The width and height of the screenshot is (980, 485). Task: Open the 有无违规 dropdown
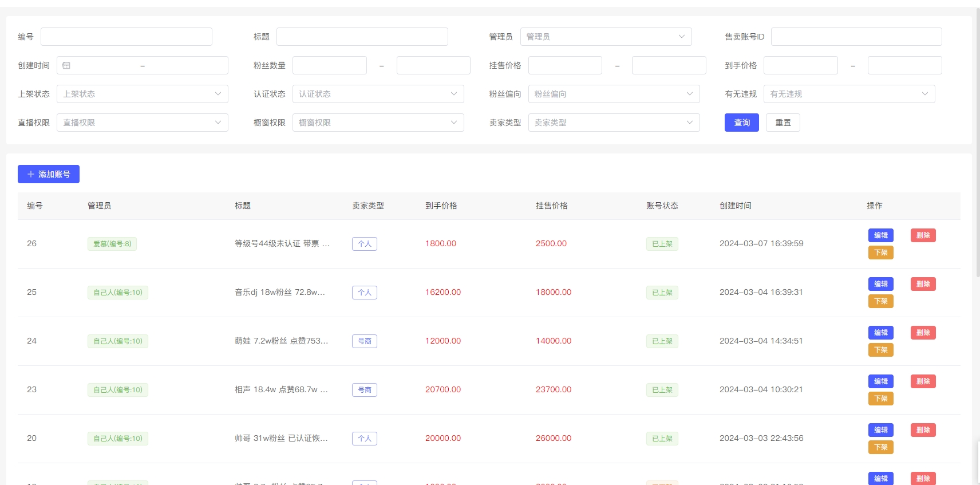pos(849,94)
